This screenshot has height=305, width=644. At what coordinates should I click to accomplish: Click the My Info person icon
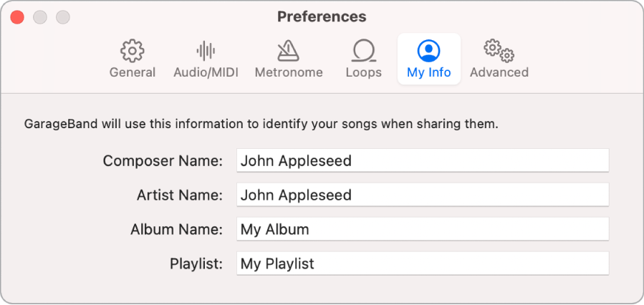428,51
